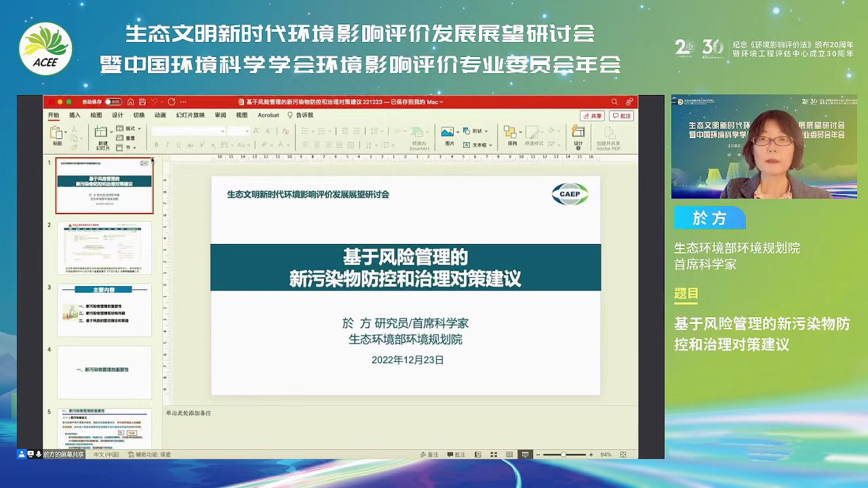
Task: Click 创建并共享 Adobe PDF icon
Action: point(608,131)
